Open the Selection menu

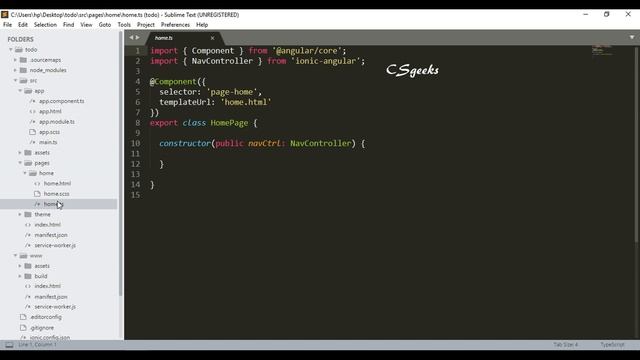coord(45,24)
